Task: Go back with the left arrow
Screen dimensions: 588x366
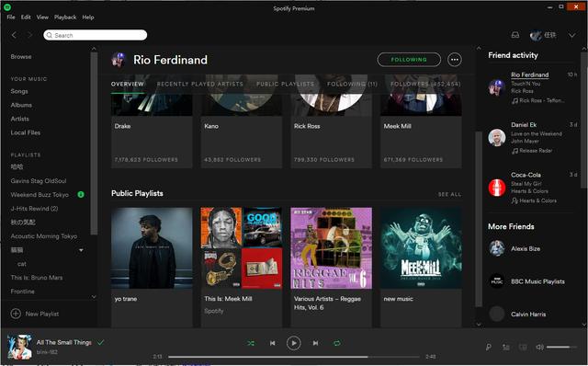Action: pos(14,35)
